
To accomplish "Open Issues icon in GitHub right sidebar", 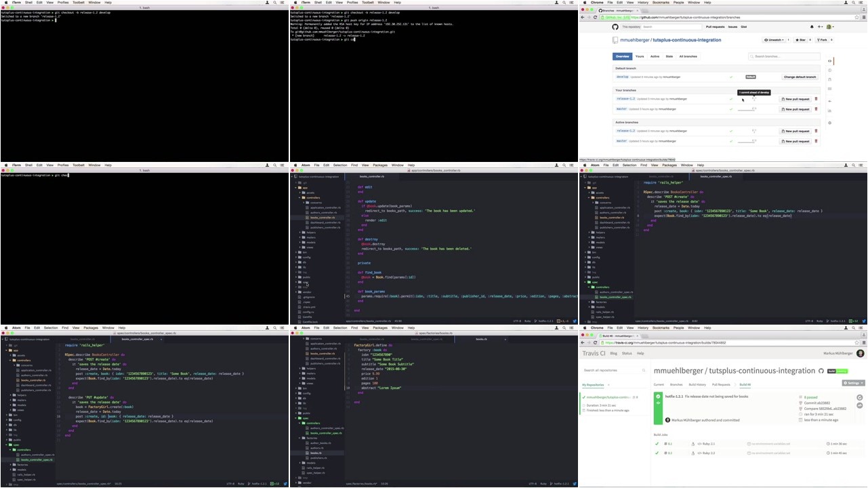I will [829, 70].
